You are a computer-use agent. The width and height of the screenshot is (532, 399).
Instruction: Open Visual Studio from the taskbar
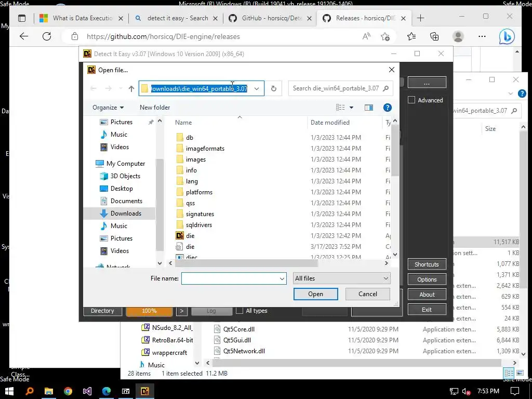tap(87, 391)
